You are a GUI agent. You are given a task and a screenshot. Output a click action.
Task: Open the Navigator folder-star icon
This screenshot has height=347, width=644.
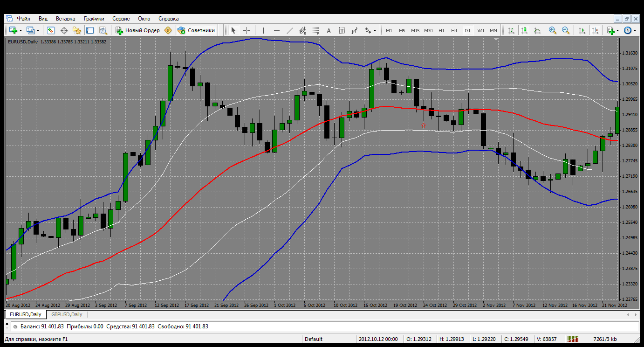[x=77, y=30]
